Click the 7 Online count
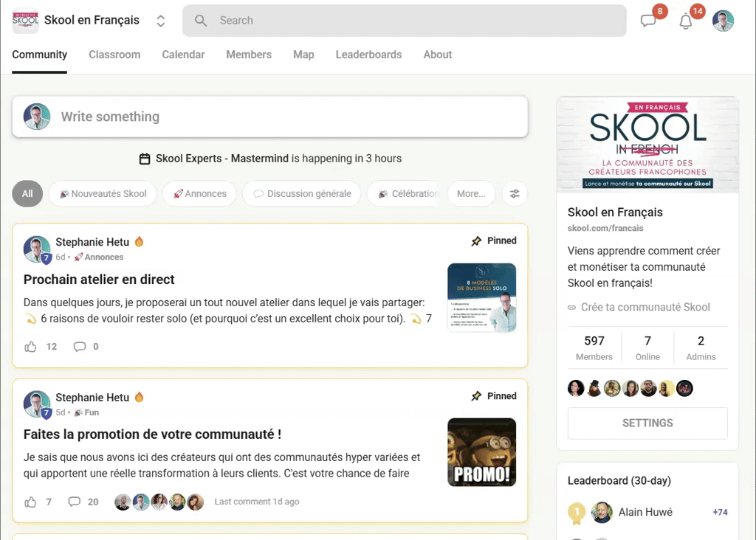This screenshot has width=756, height=540. point(647,347)
